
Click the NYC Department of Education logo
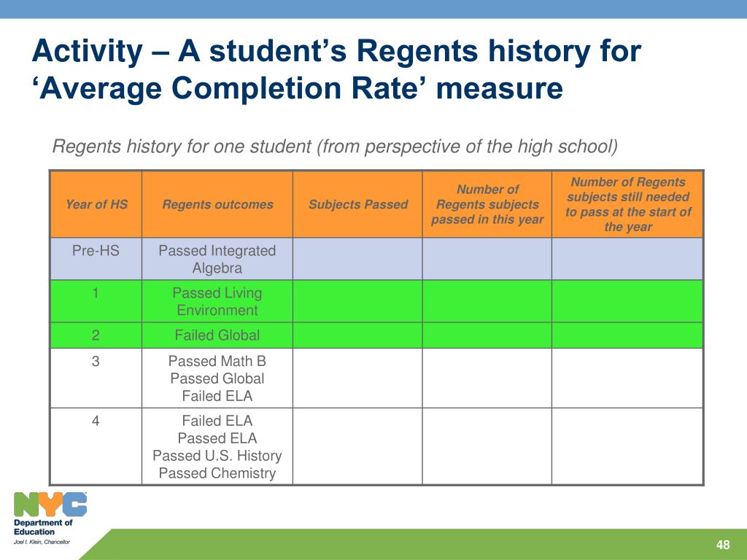click(50, 518)
